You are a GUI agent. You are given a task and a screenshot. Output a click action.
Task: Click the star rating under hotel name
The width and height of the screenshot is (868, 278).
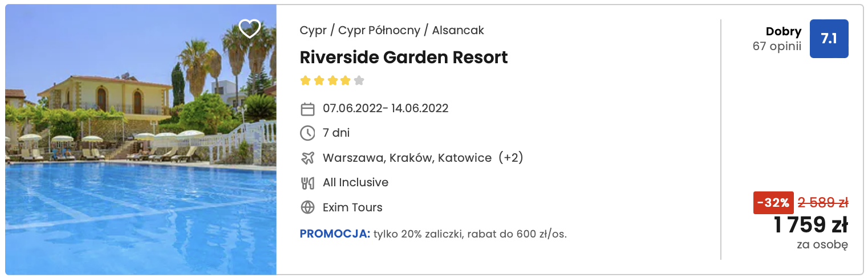(332, 80)
